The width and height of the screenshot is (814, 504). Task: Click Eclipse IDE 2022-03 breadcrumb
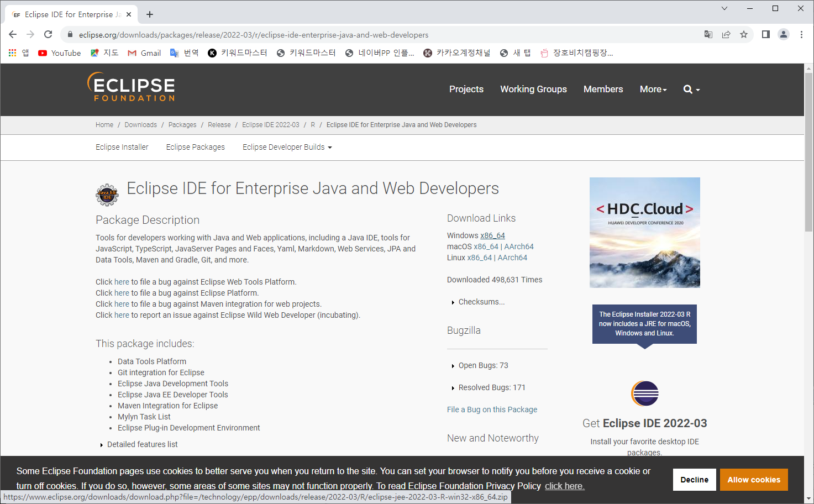(271, 125)
